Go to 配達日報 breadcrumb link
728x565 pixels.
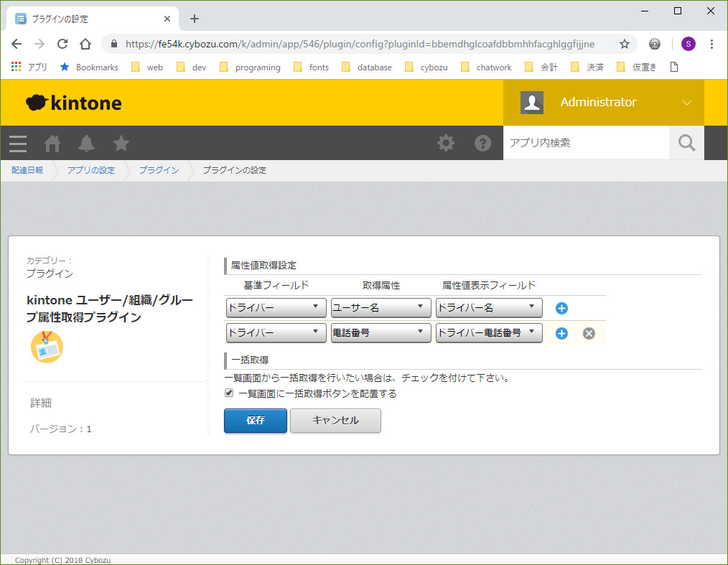27,170
